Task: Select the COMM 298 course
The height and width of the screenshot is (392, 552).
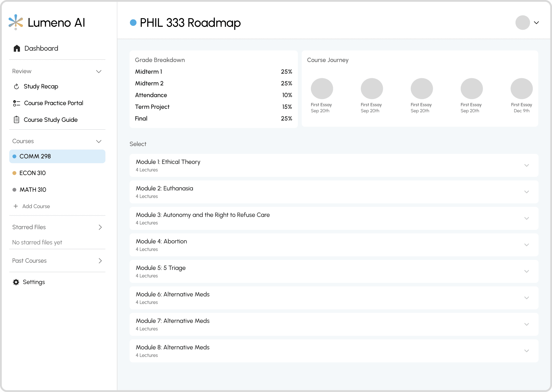Action: [35, 156]
